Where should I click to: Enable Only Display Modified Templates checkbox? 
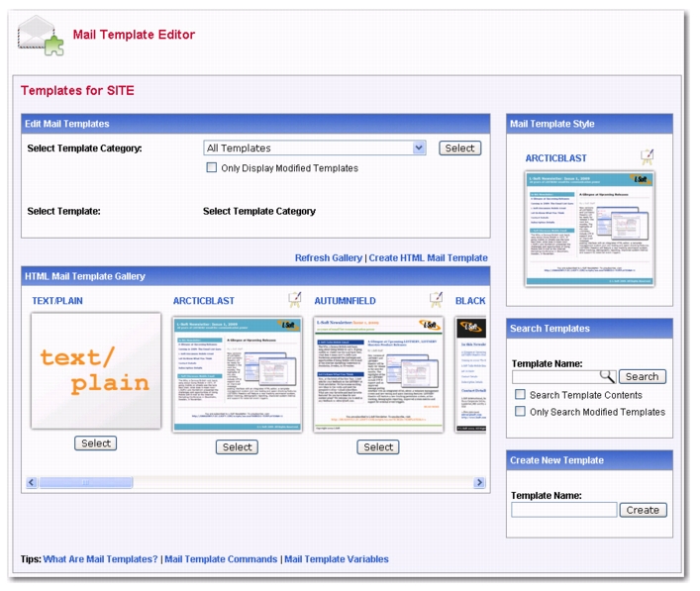[211, 168]
